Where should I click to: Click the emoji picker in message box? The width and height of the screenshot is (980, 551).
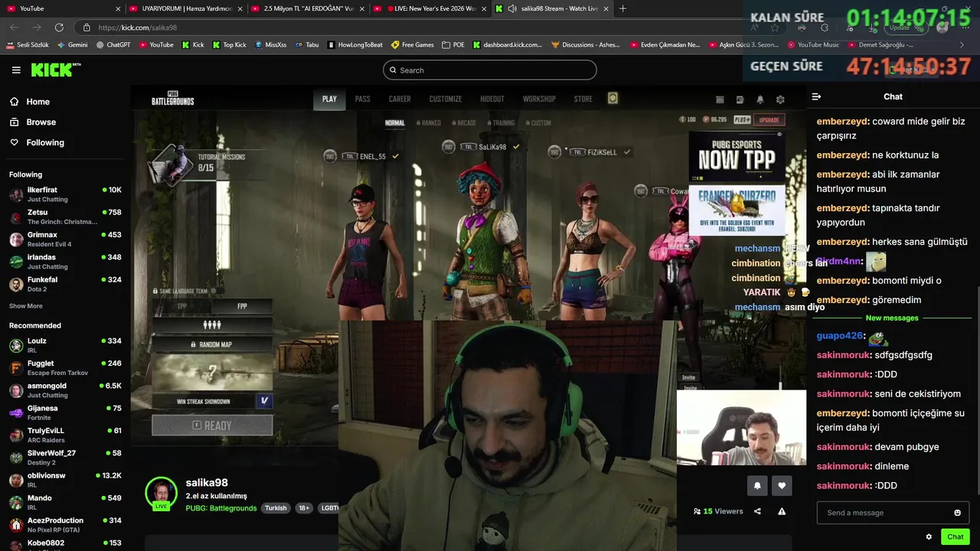(957, 513)
